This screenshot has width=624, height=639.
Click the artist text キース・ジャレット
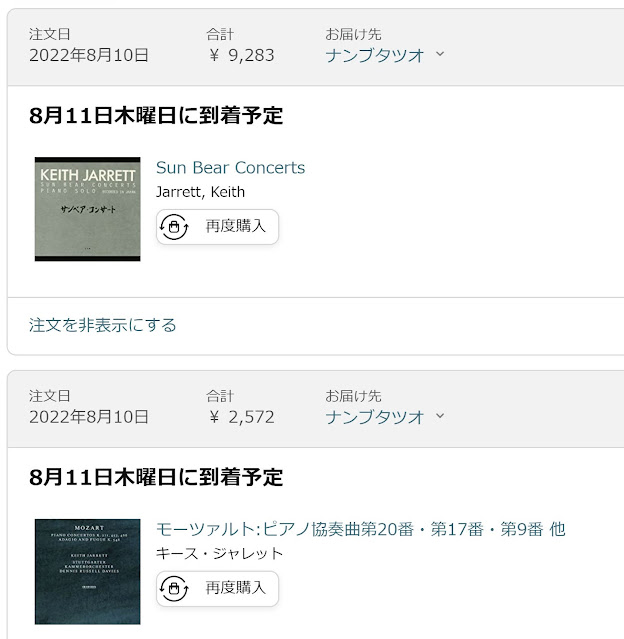point(219,553)
